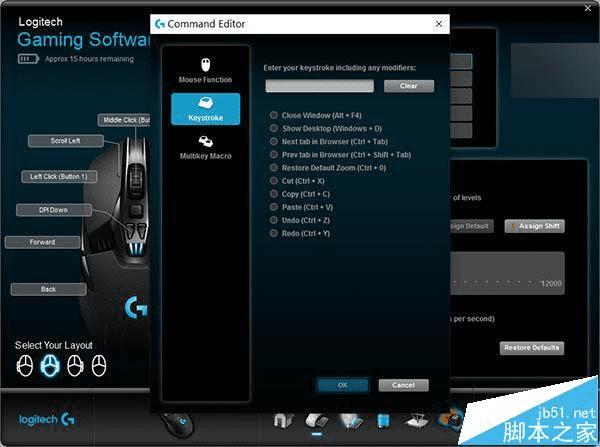Click the Middle Click button label

(124, 120)
